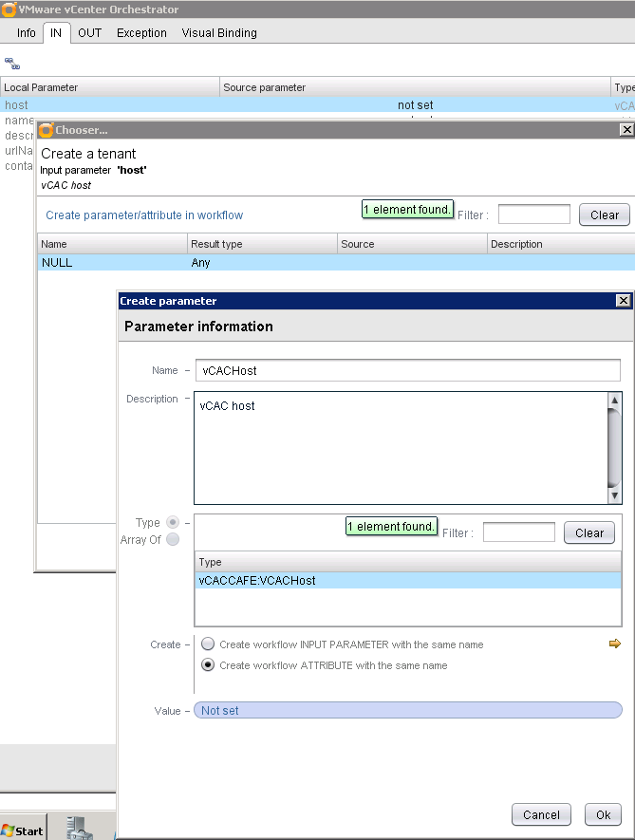Click the Local Parameter column header
This screenshot has height=840, width=635.
pos(109,87)
